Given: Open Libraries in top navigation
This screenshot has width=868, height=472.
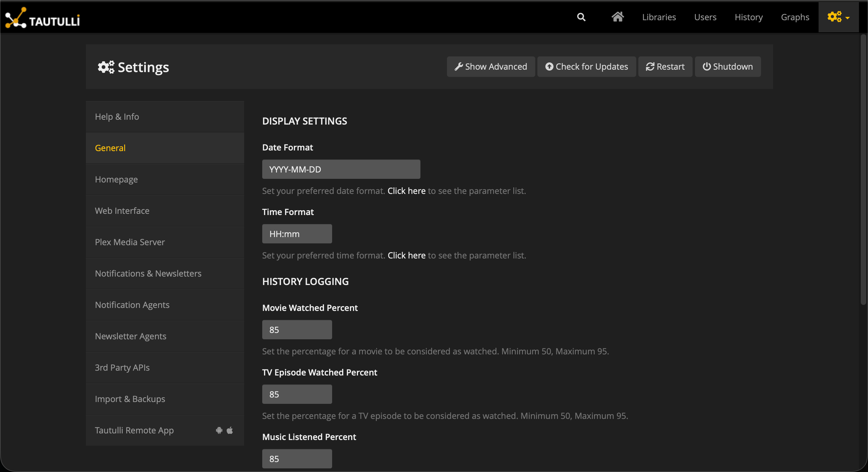Looking at the screenshot, I should click(659, 17).
